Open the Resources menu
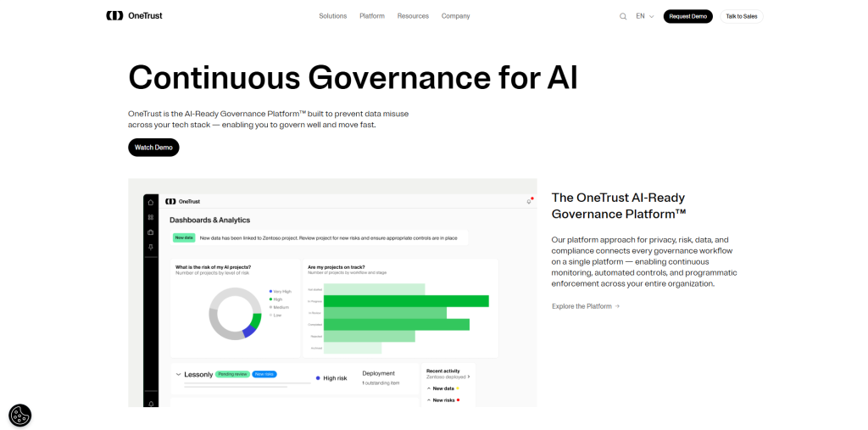868x430 pixels. tap(413, 16)
